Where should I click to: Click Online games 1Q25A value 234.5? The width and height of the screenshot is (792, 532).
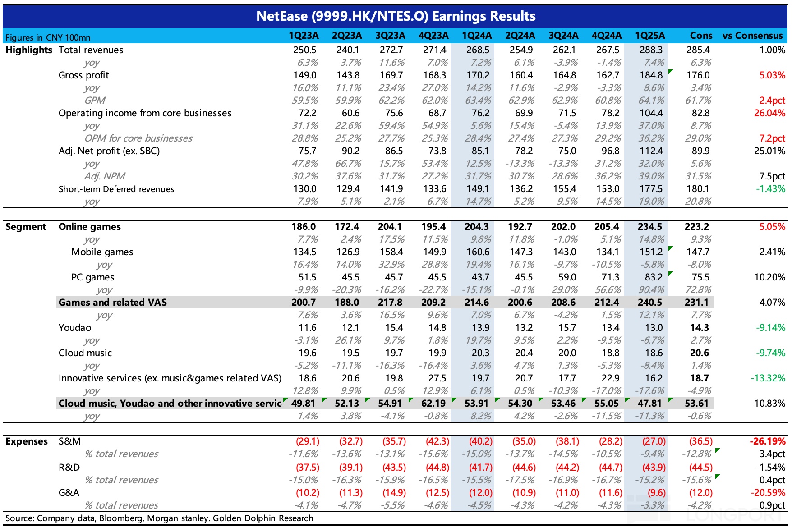650,227
